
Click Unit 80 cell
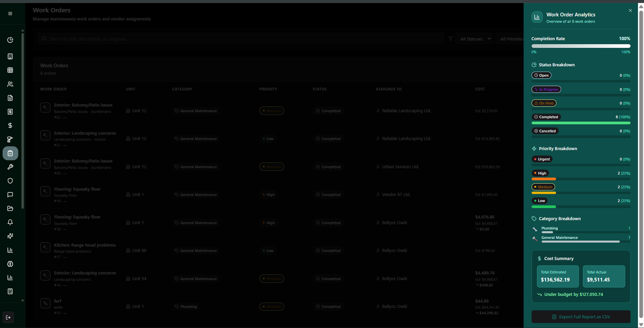click(x=136, y=251)
